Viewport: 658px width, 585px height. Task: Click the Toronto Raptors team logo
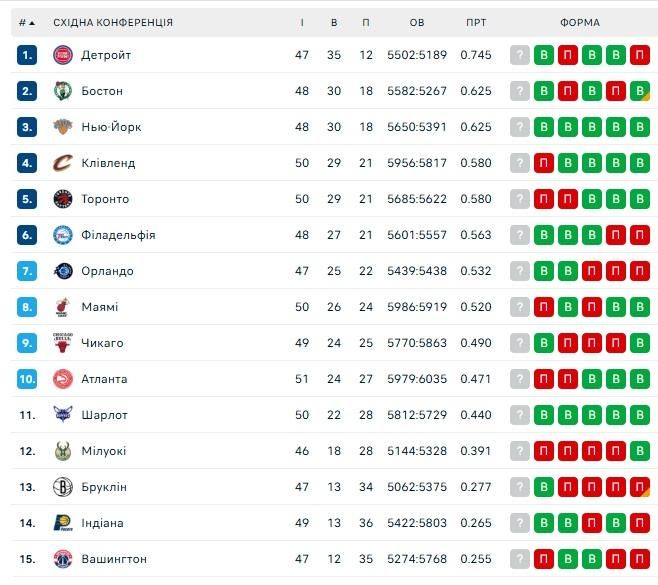pos(63,199)
